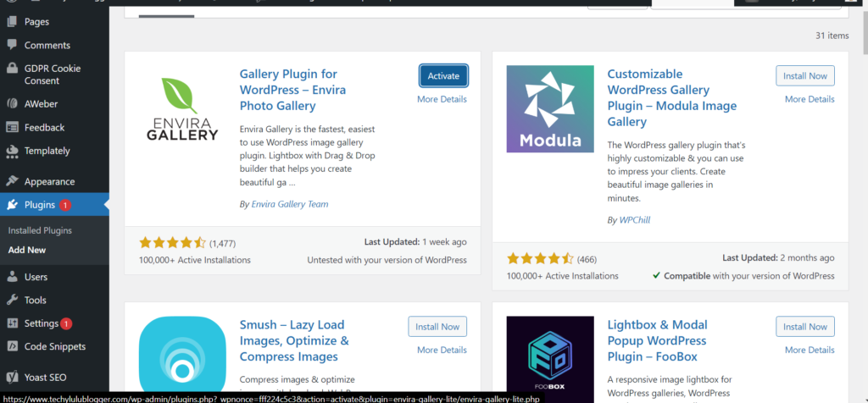Select the Add New submenu item
Screen dimensions: 868x403
pos(27,250)
